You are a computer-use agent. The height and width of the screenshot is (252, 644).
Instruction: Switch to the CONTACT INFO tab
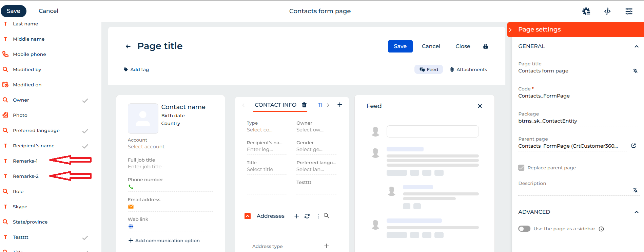(x=275, y=105)
